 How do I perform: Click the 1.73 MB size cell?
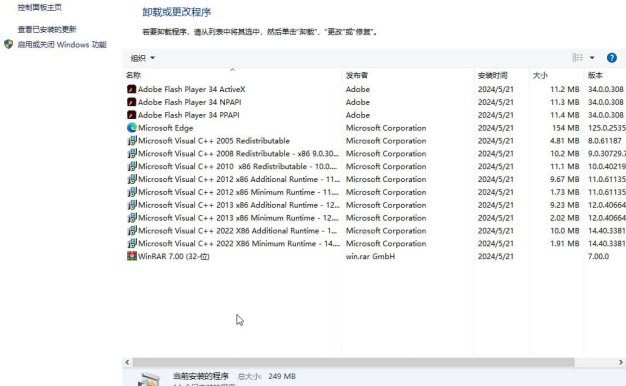click(x=565, y=192)
